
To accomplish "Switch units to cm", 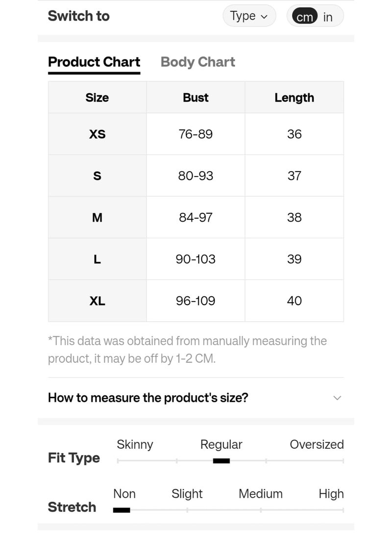I will 304,16.
